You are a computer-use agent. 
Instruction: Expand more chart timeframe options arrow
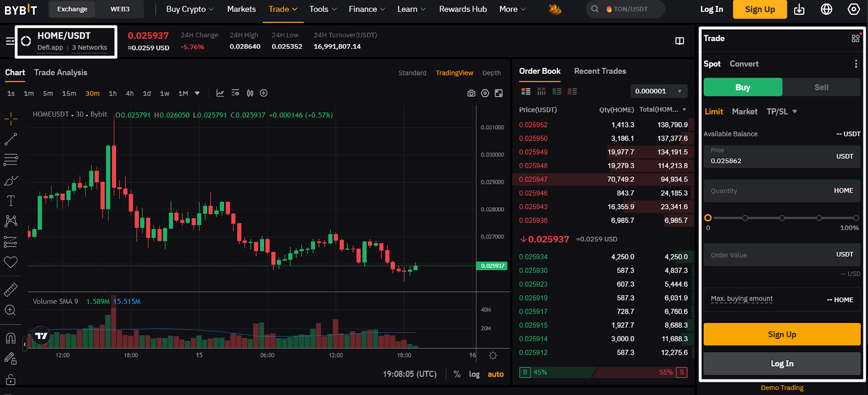tap(197, 93)
